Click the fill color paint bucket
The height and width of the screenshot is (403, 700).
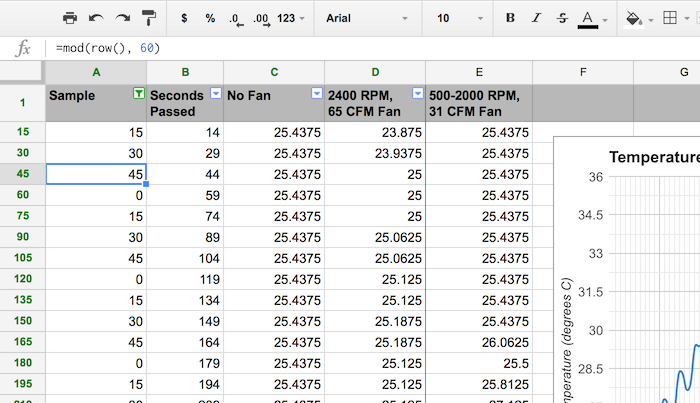click(633, 18)
